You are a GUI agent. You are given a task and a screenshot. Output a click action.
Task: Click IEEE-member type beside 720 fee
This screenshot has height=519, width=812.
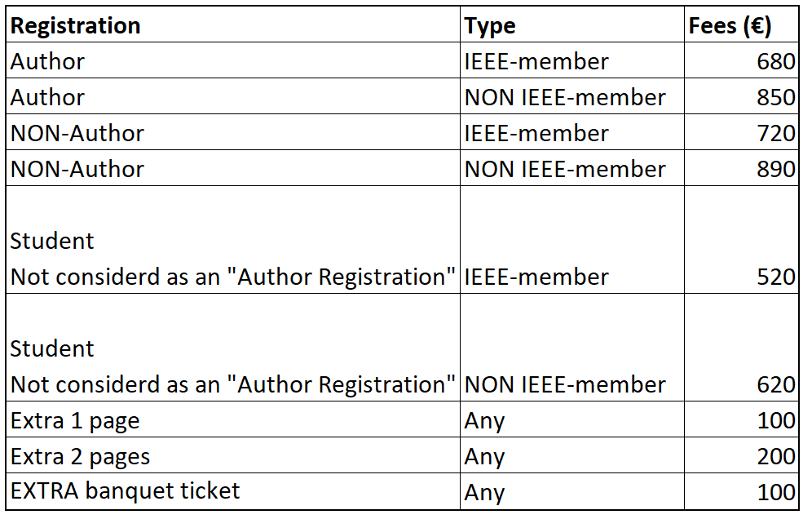click(572, 132)
